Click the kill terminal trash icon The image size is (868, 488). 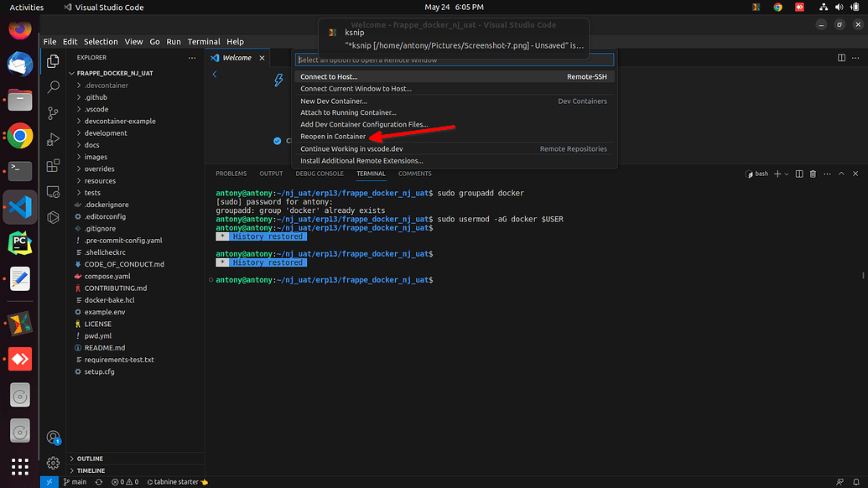pyautogui.click(x=812, y=174)
